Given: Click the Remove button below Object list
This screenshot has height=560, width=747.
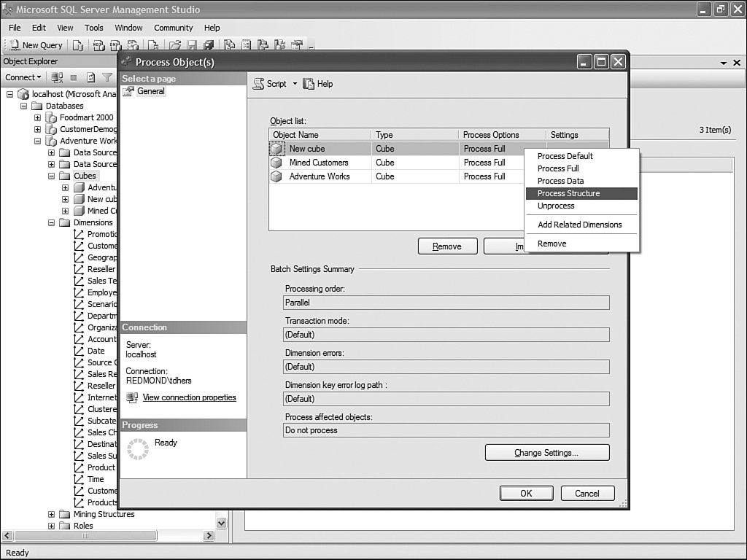Looking at the screenshot, I should 447,246.
